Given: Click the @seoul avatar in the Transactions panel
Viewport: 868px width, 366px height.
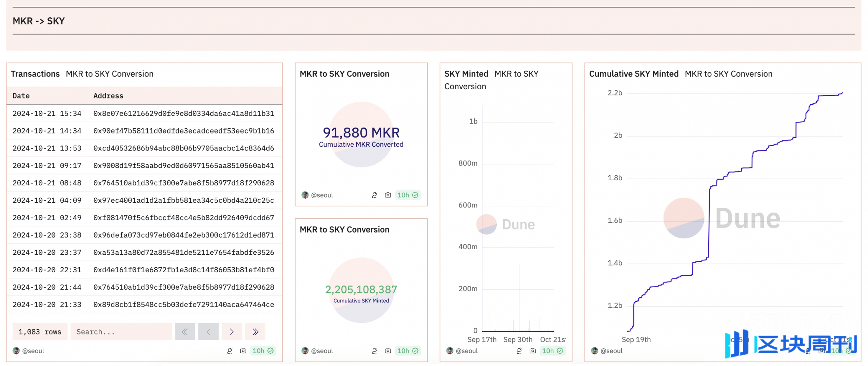Looking at the screenshot, I should [16, 351].
